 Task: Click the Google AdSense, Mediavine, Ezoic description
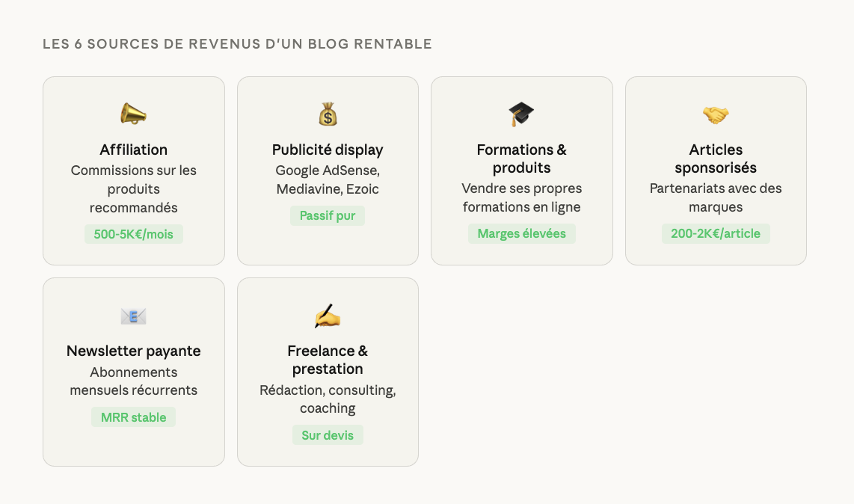[328, 179]
